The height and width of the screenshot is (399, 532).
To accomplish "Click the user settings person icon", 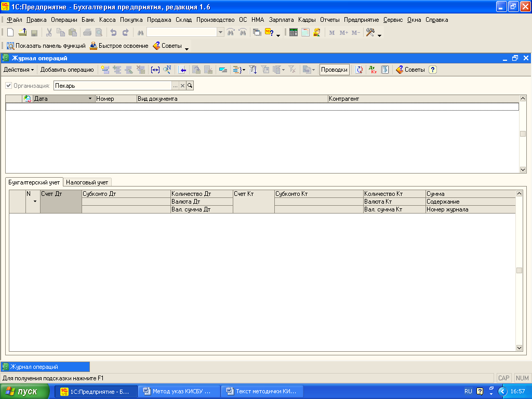I will pyautogui.click(x=317, y=33).
